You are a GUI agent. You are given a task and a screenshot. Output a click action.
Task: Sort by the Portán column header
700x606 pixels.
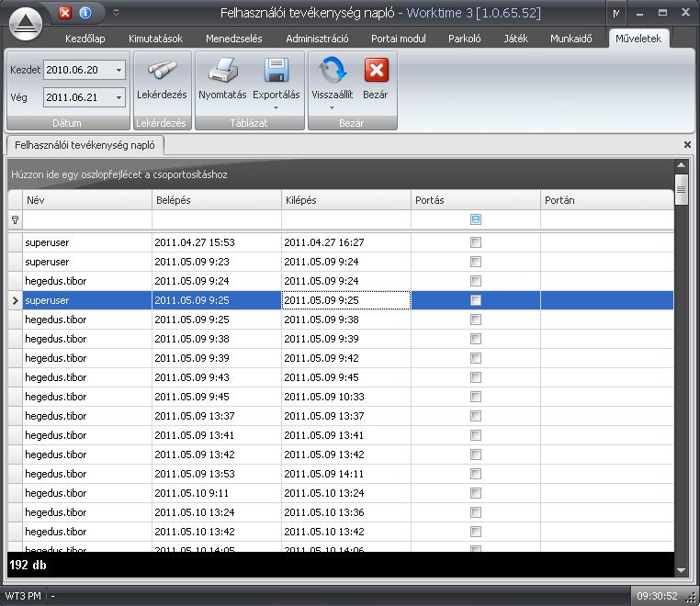[x=606, y=200]
